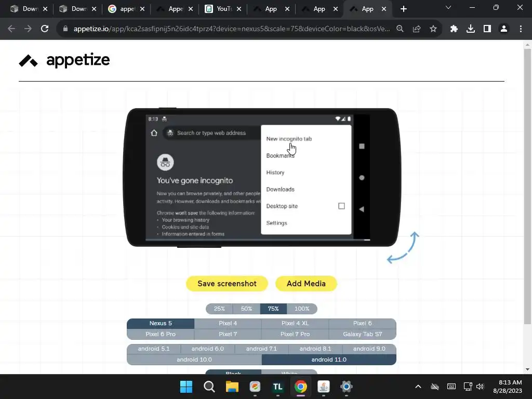The image size is (532, 399).
Task: Click the Chrome address bar URL
Action: click(232, 29)
